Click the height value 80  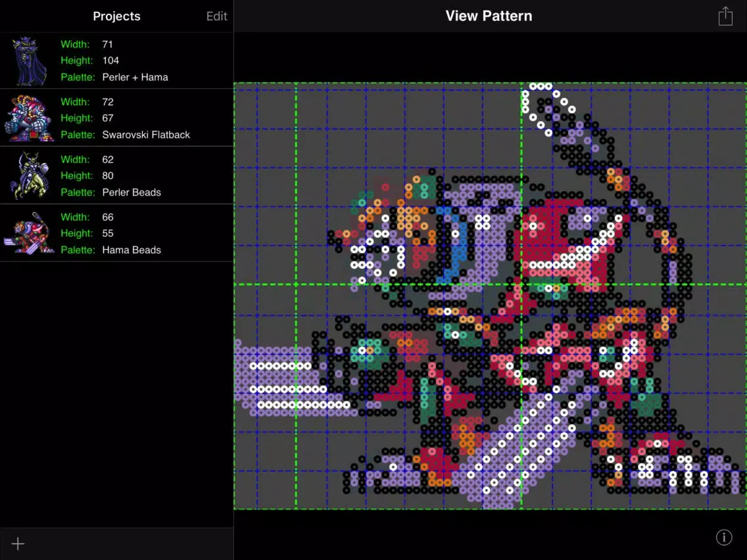click(108, 175)
